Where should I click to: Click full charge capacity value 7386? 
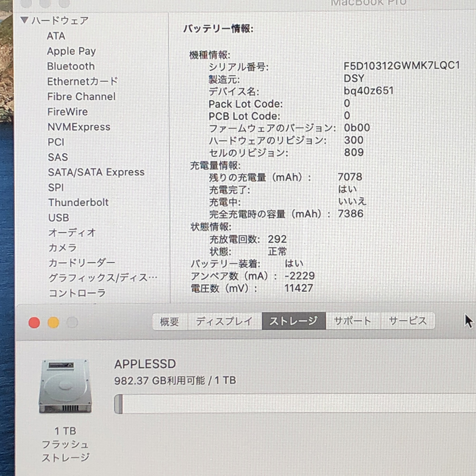pos(351,214)
